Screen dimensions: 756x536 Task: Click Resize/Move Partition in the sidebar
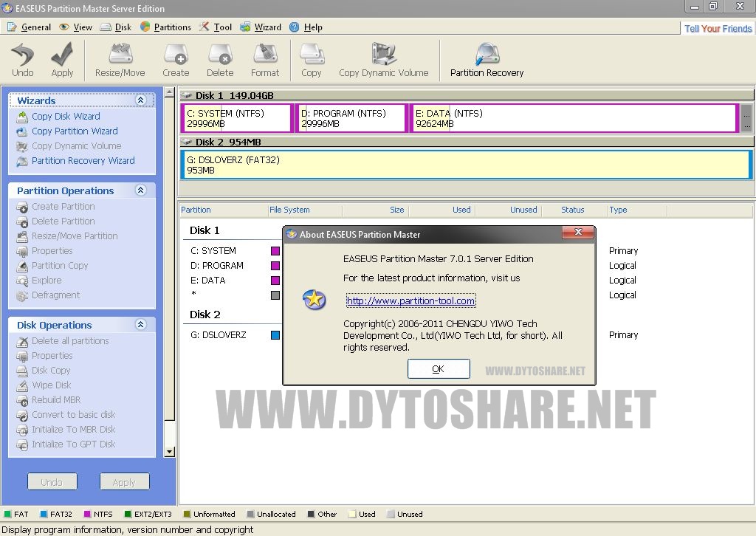tap(67, 236)
